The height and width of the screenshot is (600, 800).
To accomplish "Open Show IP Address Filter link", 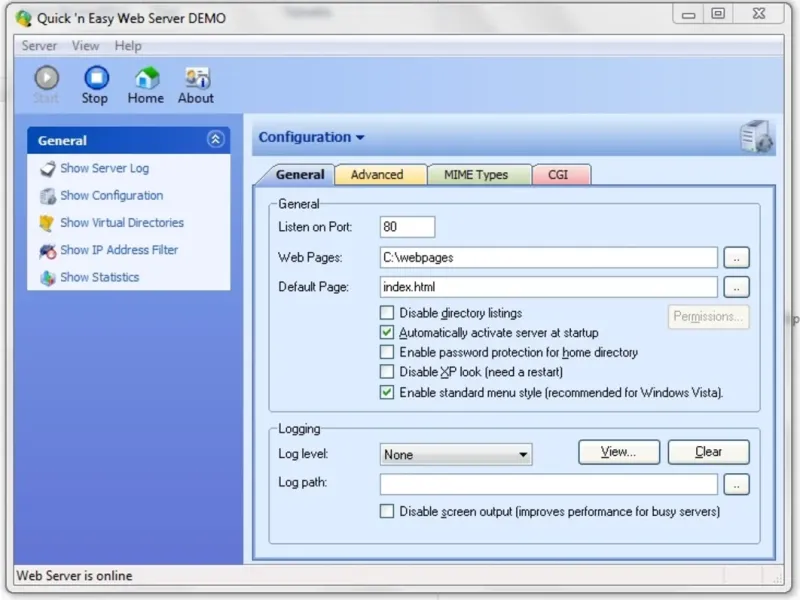I will click(119, 250).
